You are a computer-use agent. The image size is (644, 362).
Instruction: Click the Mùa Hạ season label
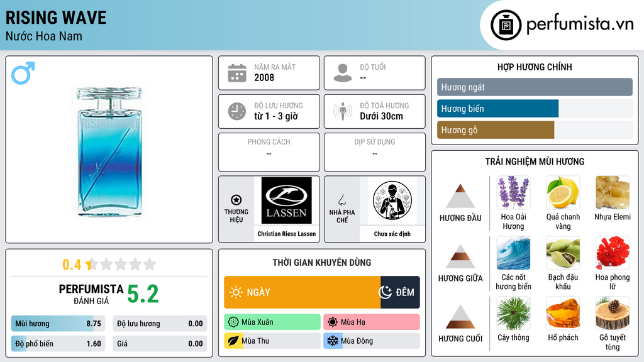point(353,322)
